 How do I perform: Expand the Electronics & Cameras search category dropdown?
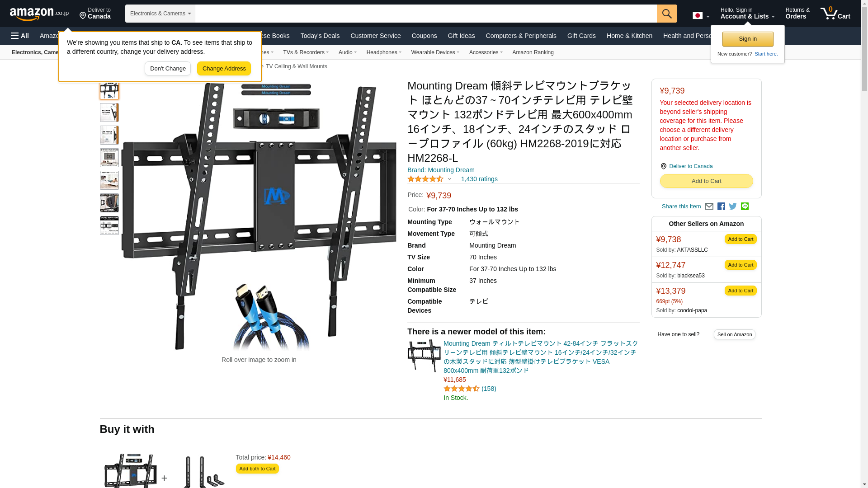(160, 14)
